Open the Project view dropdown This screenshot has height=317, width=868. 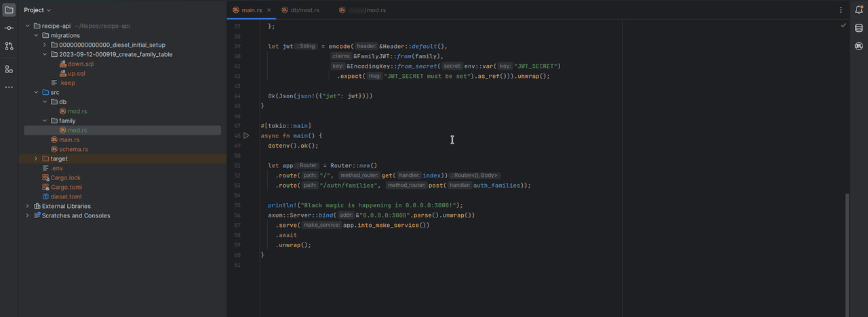pyautogui.click(x=37, y=10)
